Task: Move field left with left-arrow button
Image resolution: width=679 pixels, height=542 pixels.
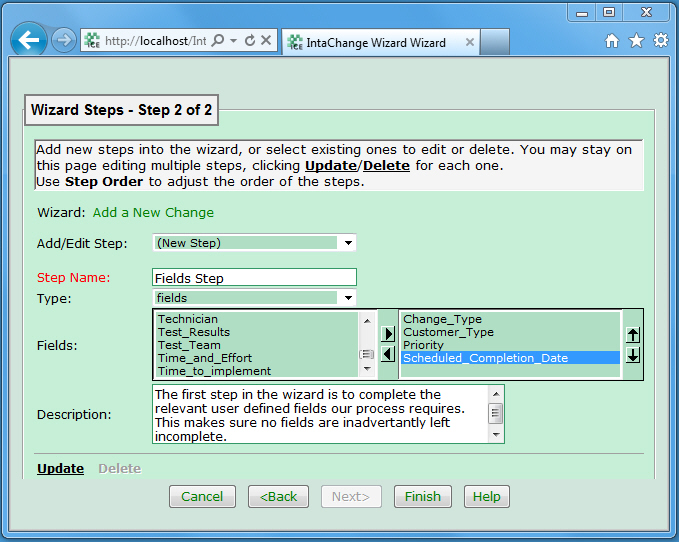Action: (x=388, y=355)
